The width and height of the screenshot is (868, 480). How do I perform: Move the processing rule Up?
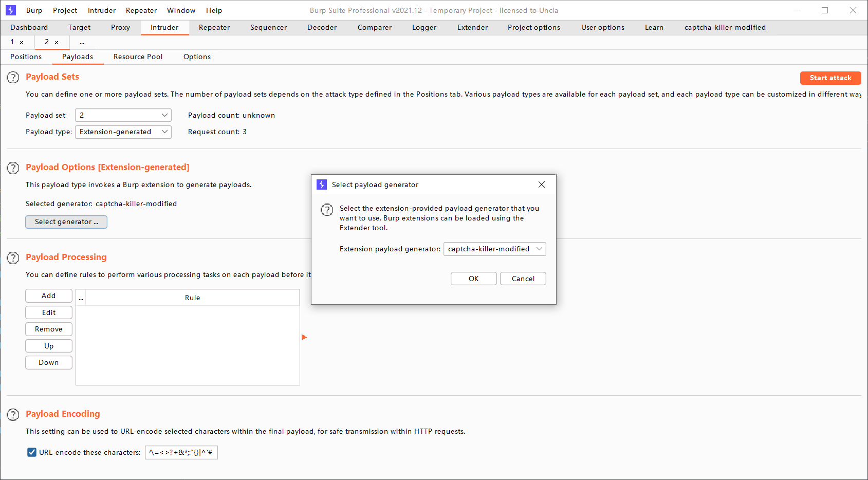tap(49, 346)
